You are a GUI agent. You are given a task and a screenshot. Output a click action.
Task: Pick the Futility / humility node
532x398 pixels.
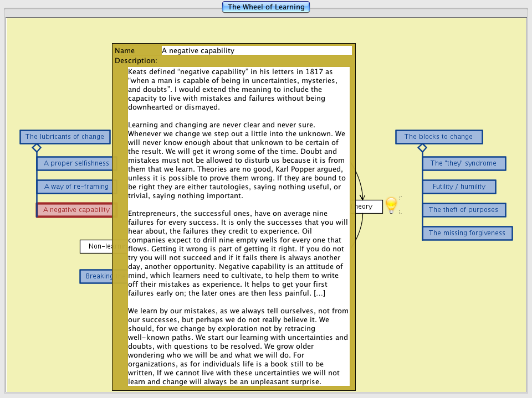(x=459, y=187)
